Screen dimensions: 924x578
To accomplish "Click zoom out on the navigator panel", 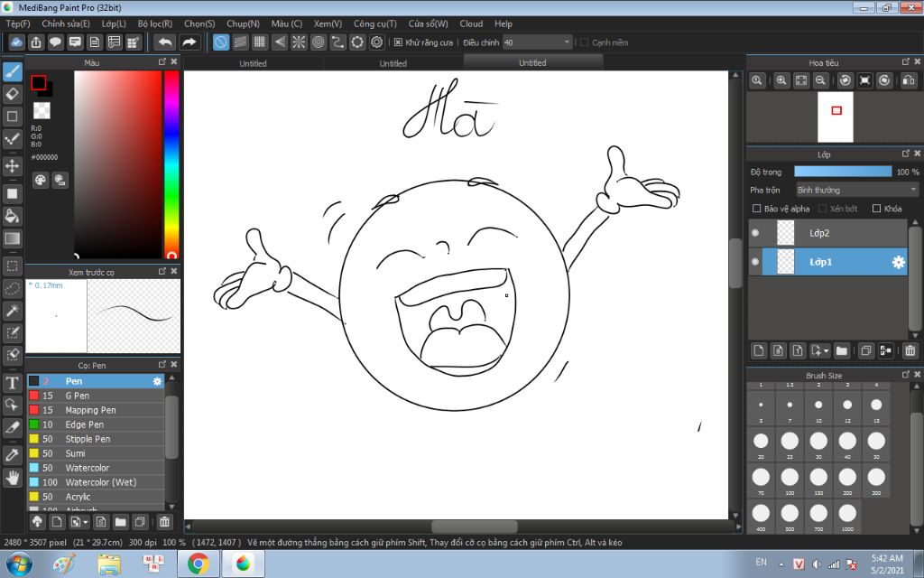I will click(820, 80).
